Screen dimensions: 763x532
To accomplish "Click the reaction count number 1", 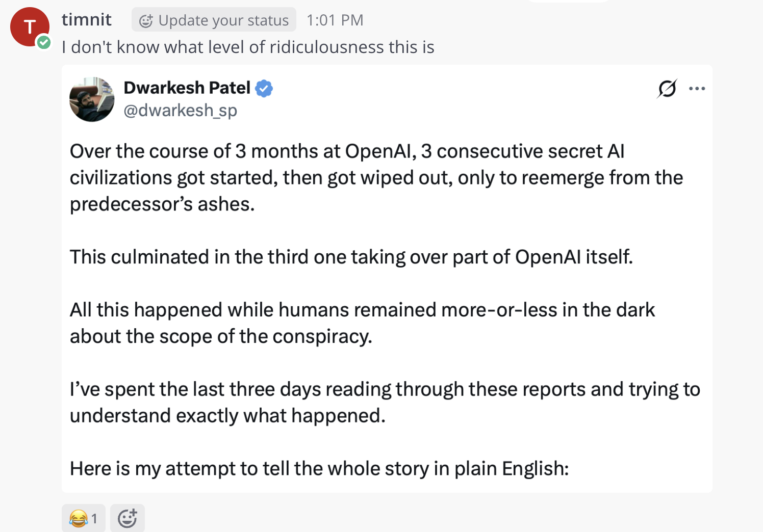I will pos(94,519).
